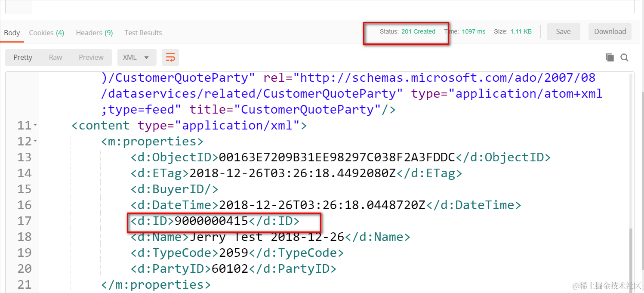Click the DateTime value on line 16
This screenshot has width=644, height=293.
pos(322,205)
